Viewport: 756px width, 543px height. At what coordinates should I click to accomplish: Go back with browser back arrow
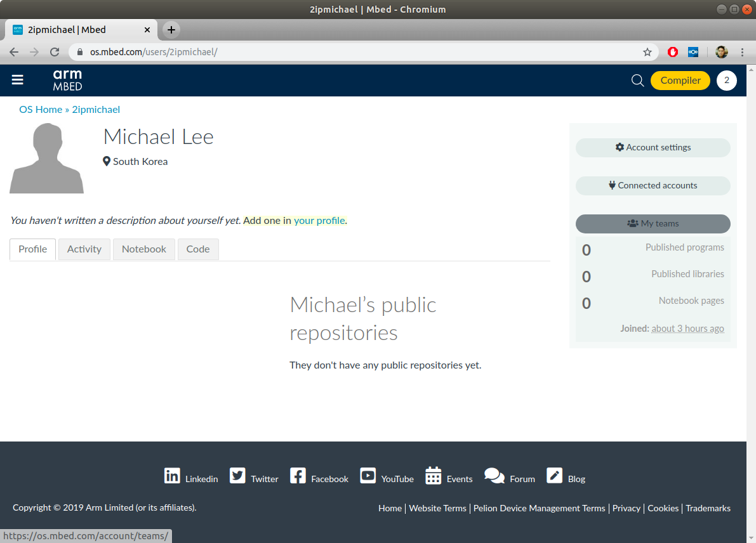14,52
